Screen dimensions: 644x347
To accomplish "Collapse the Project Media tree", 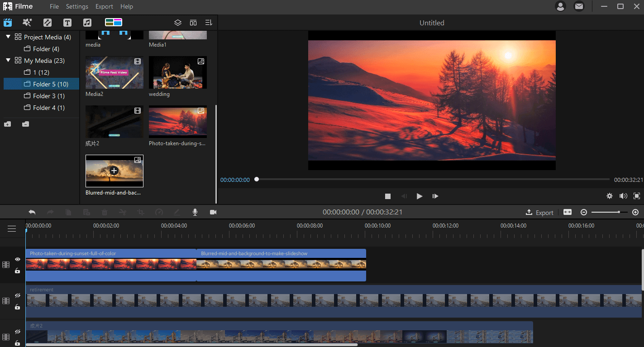I will 8,37.
